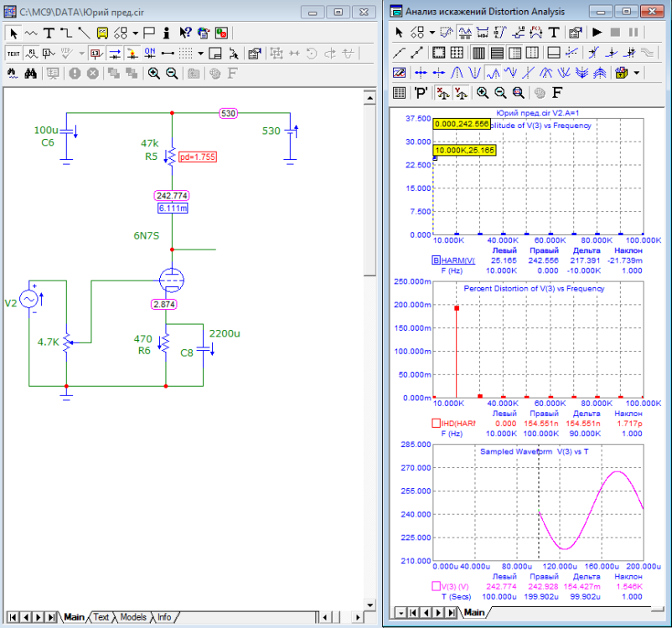Viewport: 672px width, 628px height.
Task: Open the Info page tab
Action: click(164, 617)
